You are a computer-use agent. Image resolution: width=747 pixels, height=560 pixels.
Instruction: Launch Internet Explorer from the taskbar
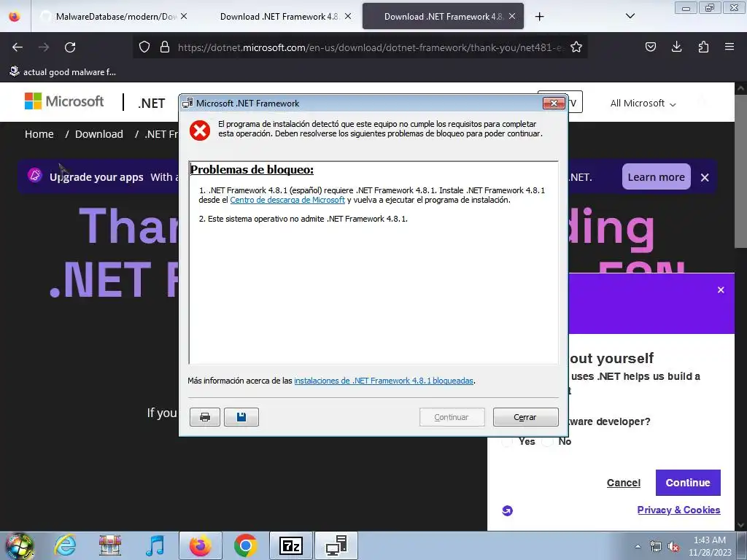65,545
